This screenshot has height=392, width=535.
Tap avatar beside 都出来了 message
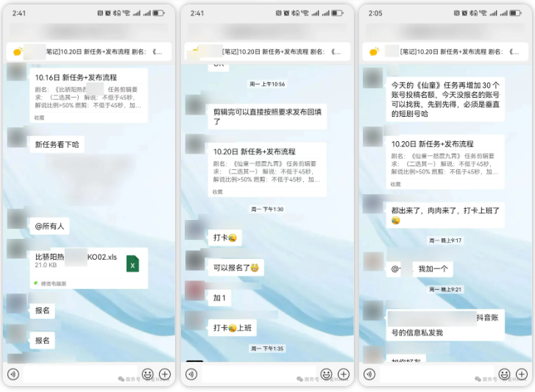pos(373,204)
